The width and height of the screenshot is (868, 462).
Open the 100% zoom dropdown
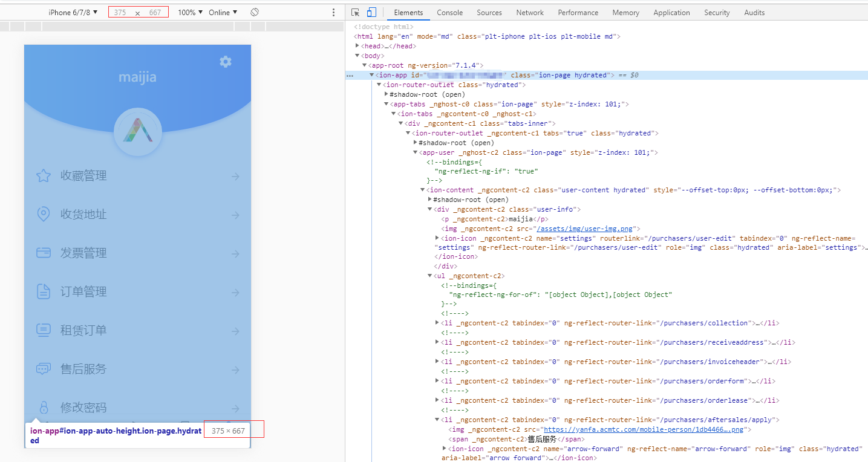point(190,12)
